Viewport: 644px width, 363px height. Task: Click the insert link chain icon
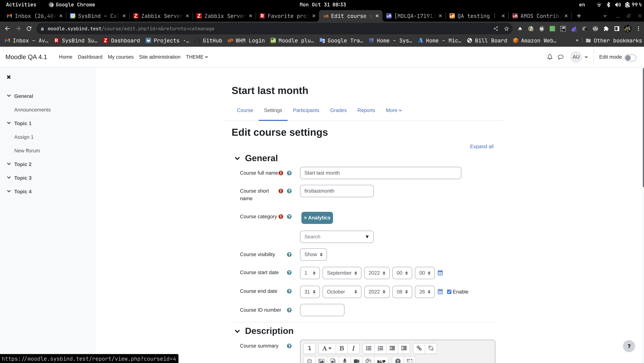[419, 348]
